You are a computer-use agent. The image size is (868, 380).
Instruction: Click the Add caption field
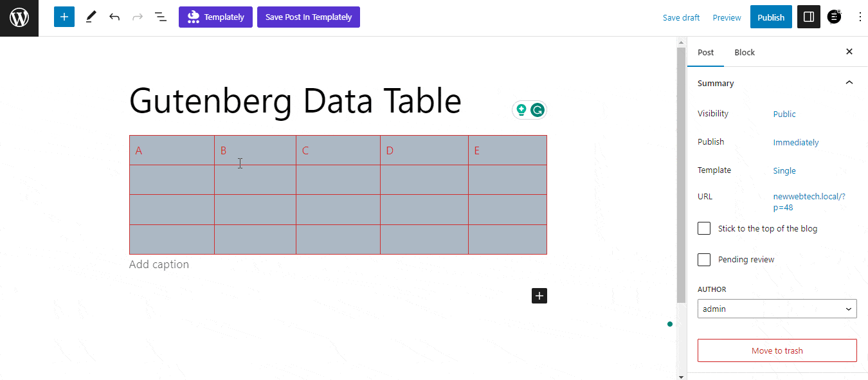click(x=159, y=264)
